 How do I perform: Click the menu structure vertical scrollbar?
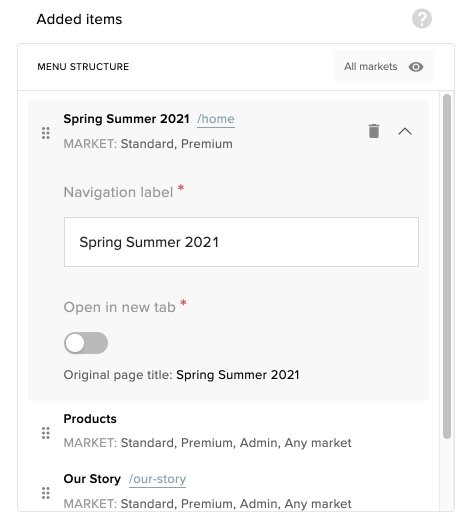[x=447, y=266]
